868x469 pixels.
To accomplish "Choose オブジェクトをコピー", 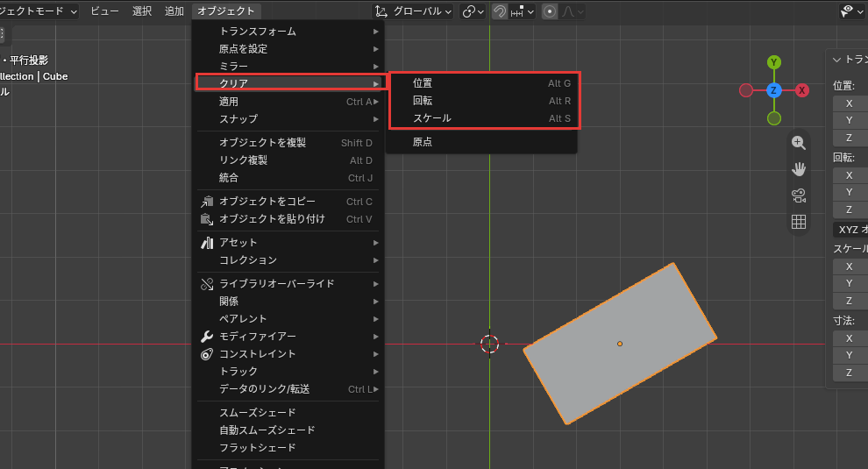I will tap(288, 202).
